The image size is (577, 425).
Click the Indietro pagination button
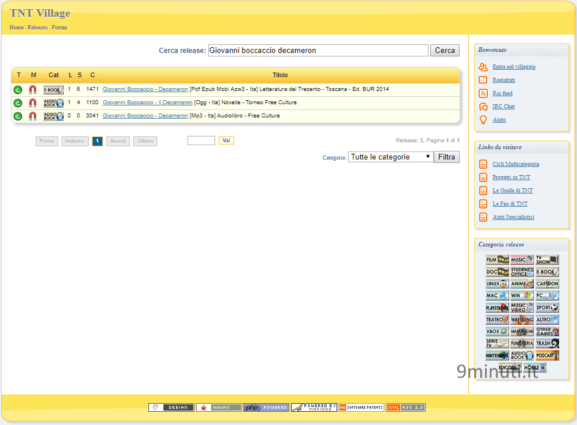pyautogui.click(x=75, y=141)
